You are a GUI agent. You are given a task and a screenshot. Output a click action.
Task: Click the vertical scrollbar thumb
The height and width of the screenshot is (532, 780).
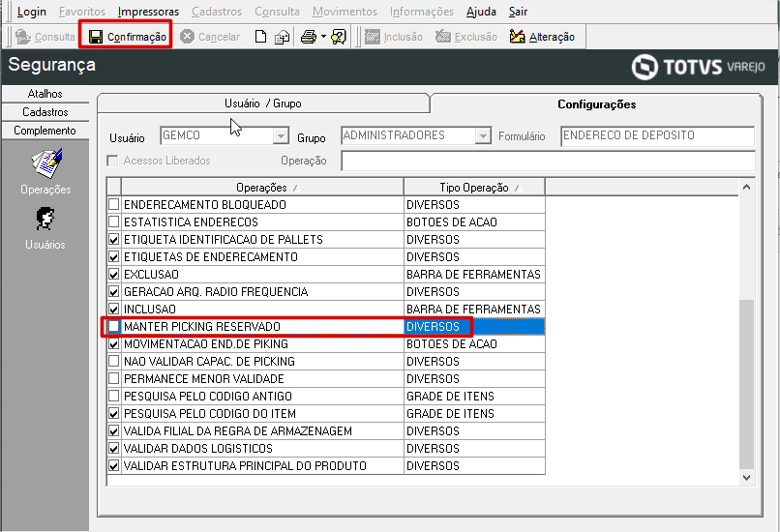[x=746, y=384]
